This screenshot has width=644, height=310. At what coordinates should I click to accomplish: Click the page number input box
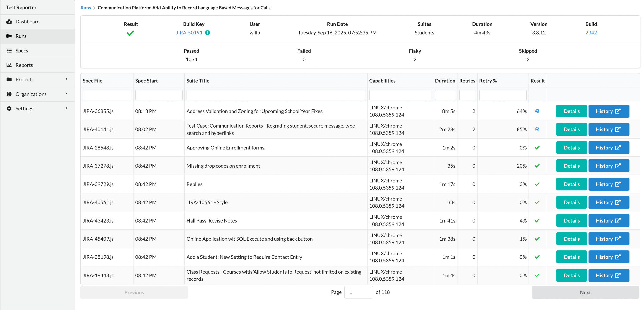pos(358,292)
